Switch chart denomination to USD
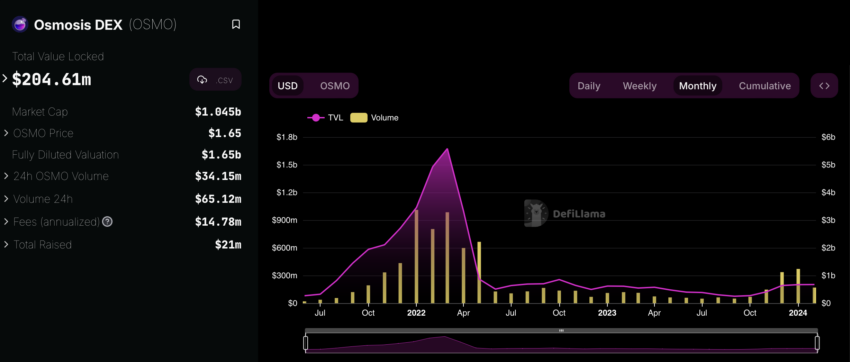 [287, 86]
